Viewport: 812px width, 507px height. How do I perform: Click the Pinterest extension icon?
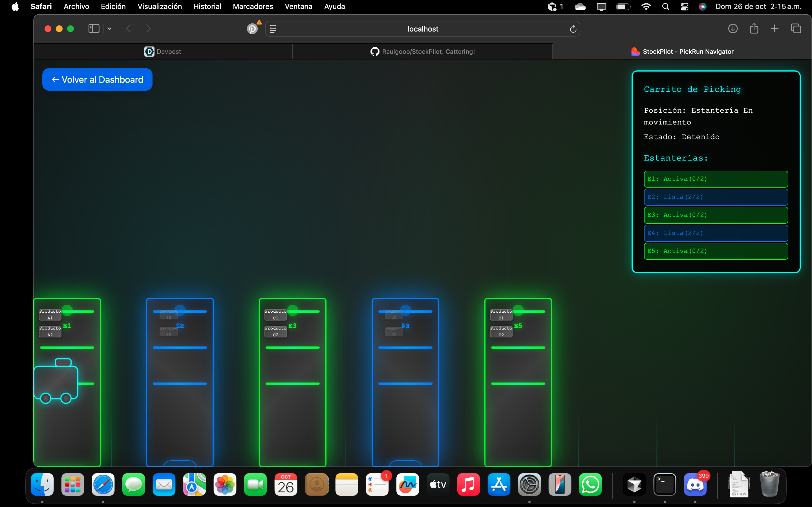[252, 29]
